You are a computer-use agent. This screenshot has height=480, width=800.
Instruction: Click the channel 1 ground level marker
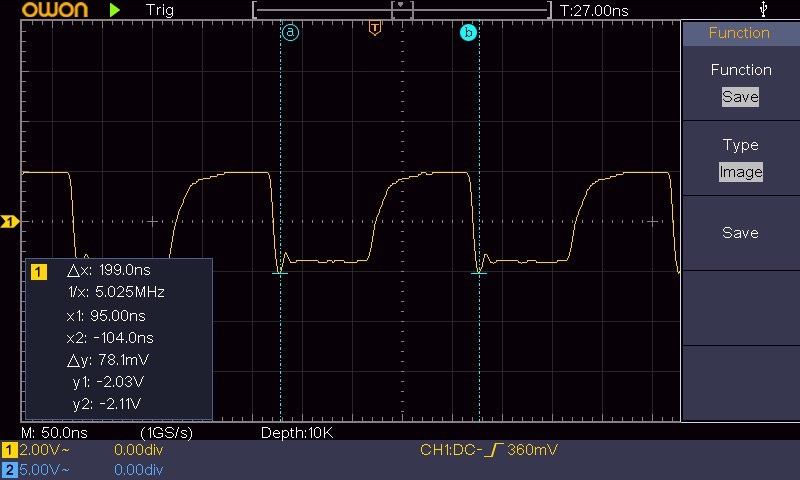(10, 221)
